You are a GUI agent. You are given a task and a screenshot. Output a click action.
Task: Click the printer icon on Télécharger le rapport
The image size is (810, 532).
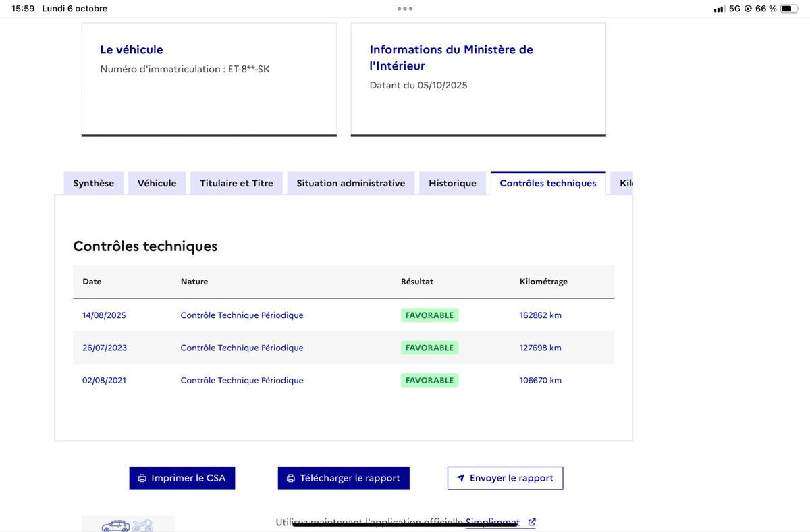point(291,478)
